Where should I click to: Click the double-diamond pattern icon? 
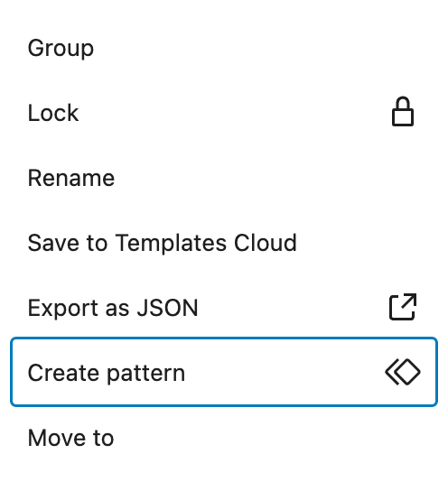pyautogui.click(x=403, y=372)
